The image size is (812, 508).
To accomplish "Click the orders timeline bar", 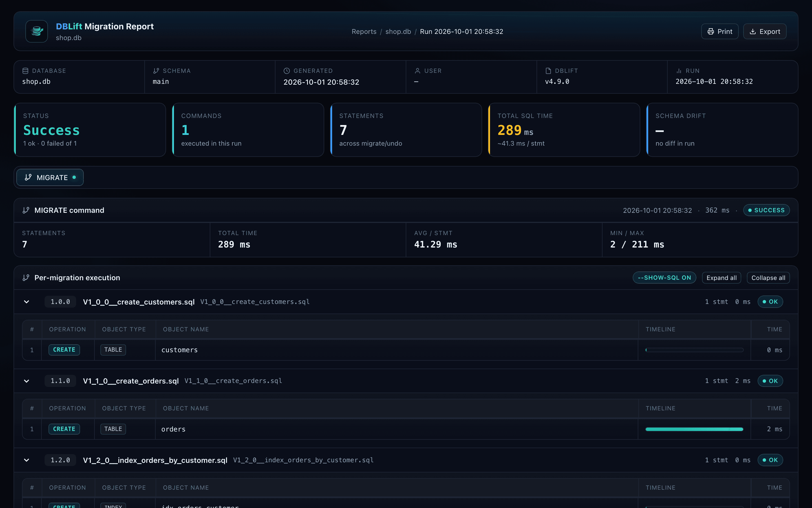I will (x=694, y=429).
